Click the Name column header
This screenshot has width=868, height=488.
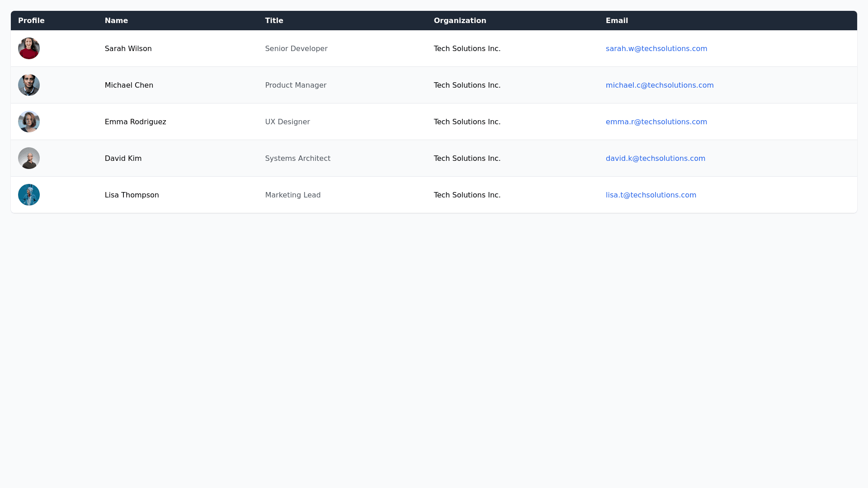[116, 20]
